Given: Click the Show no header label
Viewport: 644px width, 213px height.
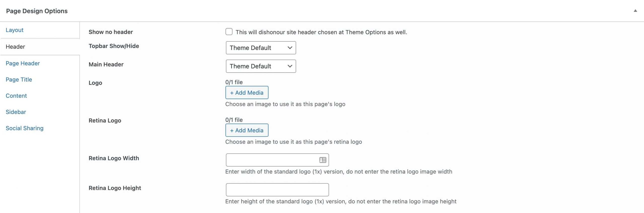Looking at the screenshot, I should (111, 32).
